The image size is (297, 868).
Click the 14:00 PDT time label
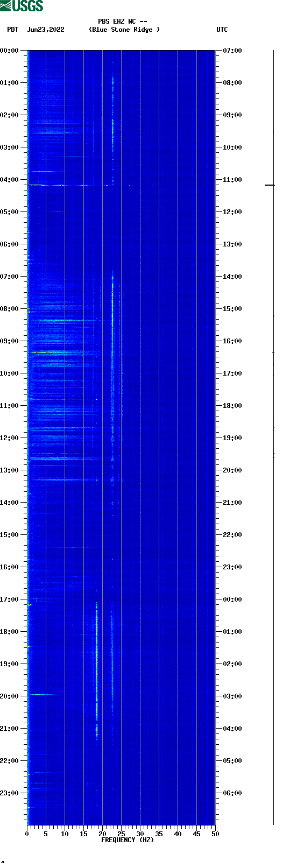point(10,502)
